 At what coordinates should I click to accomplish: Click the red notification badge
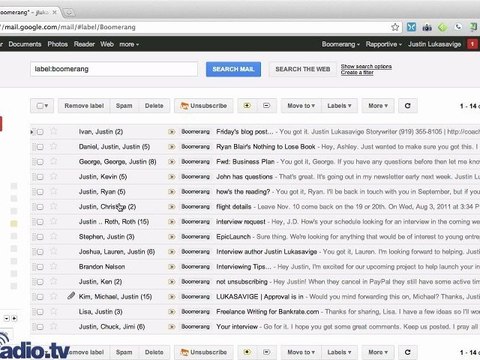point(472,44)
